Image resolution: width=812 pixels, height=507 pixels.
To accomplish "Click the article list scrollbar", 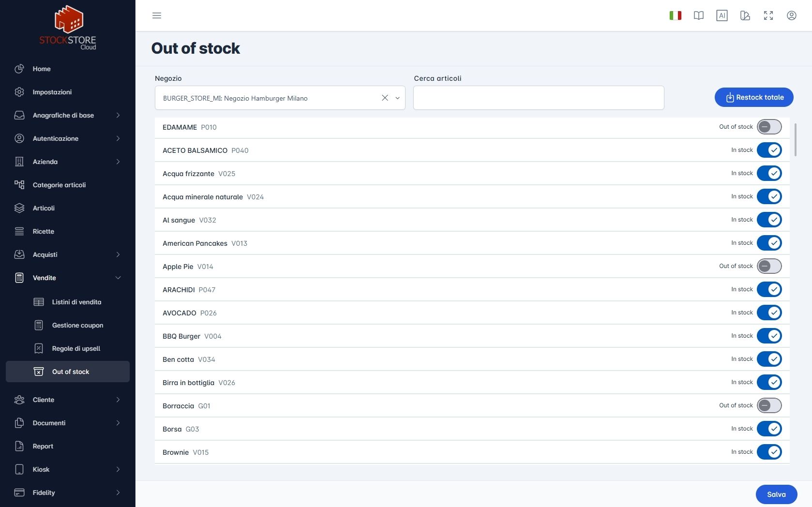I will pos(795,140).
